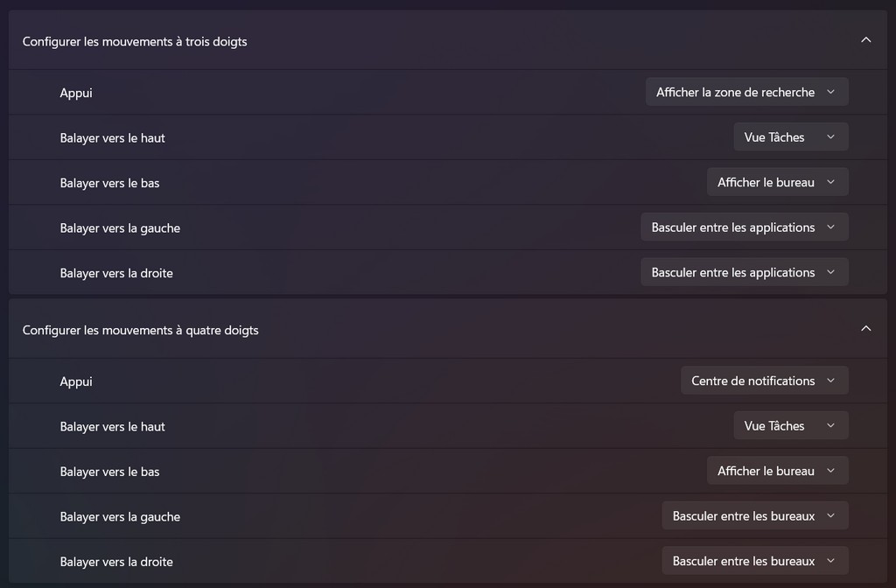896x588 pixels.
Task: Collapse the four-finger gestures section
Action: click(x=865, y=329)
